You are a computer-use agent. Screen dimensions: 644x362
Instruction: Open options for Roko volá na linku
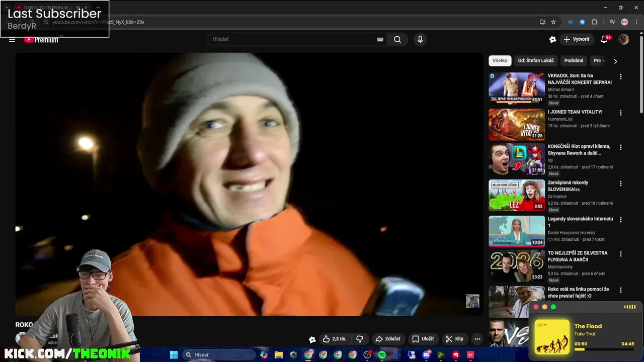click(x=620, y=290)
